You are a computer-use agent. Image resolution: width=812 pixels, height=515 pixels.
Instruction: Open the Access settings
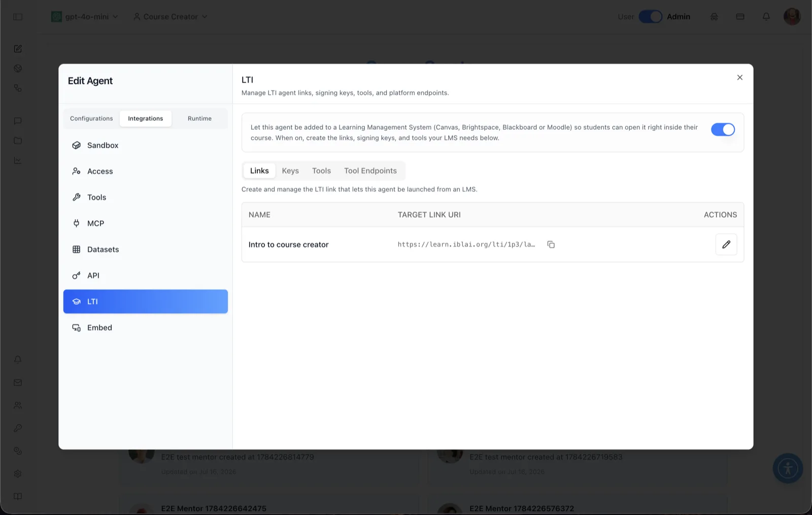pyautogui.click(x=146, y=171)
